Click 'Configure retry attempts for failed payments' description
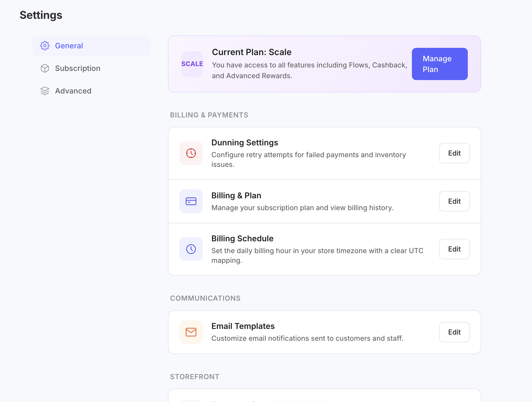Viewport: 532px width, 402px height. 309,160
